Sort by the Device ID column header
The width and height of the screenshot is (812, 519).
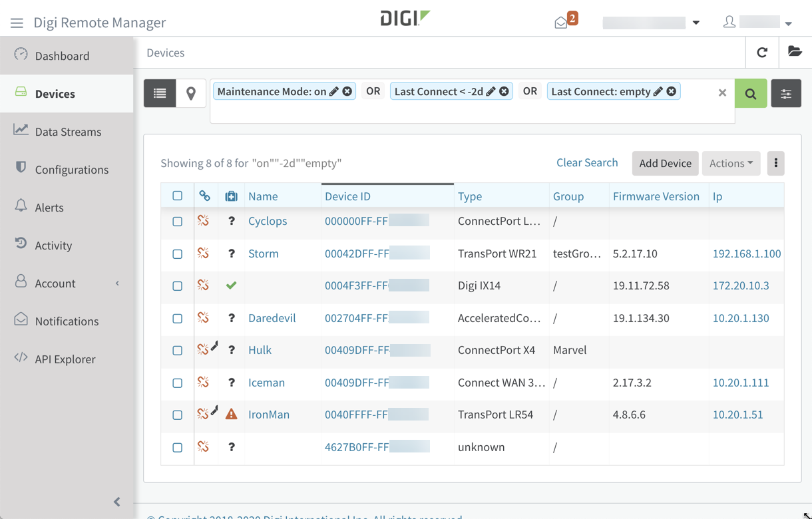(347, 196)
